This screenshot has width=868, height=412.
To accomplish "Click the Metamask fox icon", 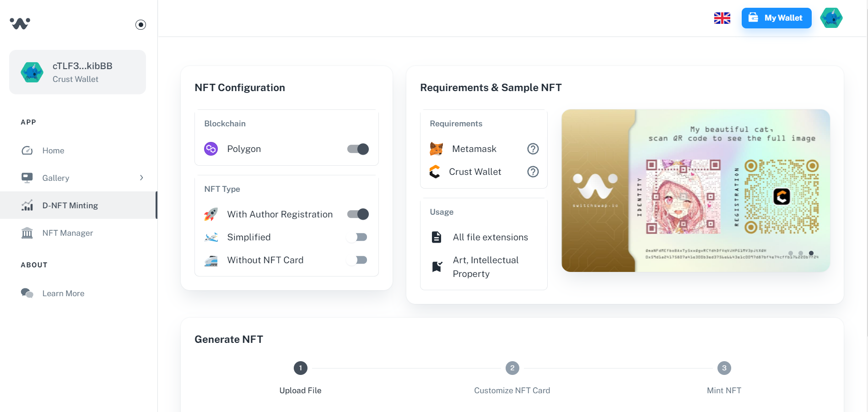I will point(436,149).
